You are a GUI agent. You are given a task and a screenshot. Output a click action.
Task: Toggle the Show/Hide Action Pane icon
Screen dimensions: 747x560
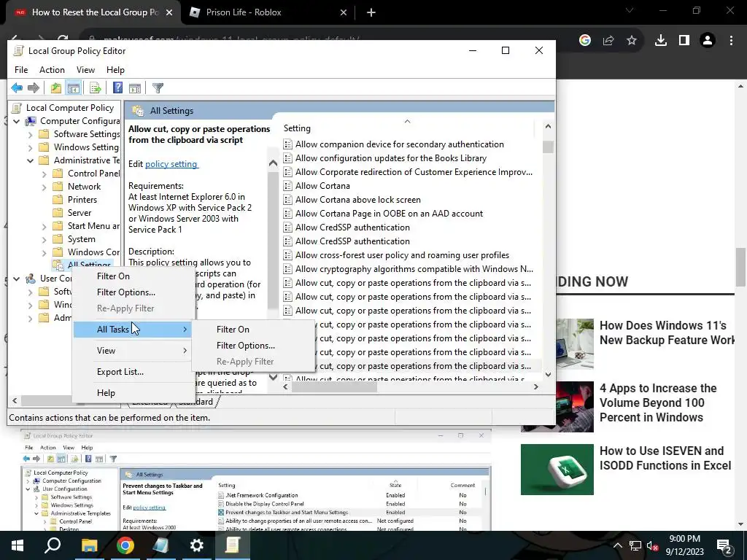(x=135, y=87)
